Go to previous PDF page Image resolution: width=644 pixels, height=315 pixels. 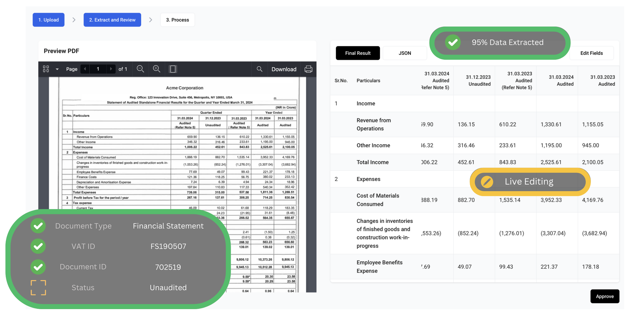[x=85, y=69]
